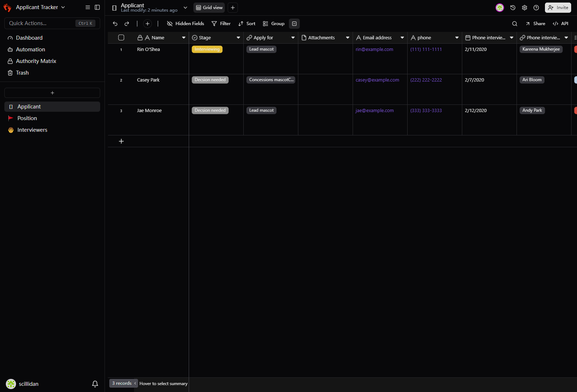Click the Filter button
Screen dimensions: 577x392
tap(221, 24)
